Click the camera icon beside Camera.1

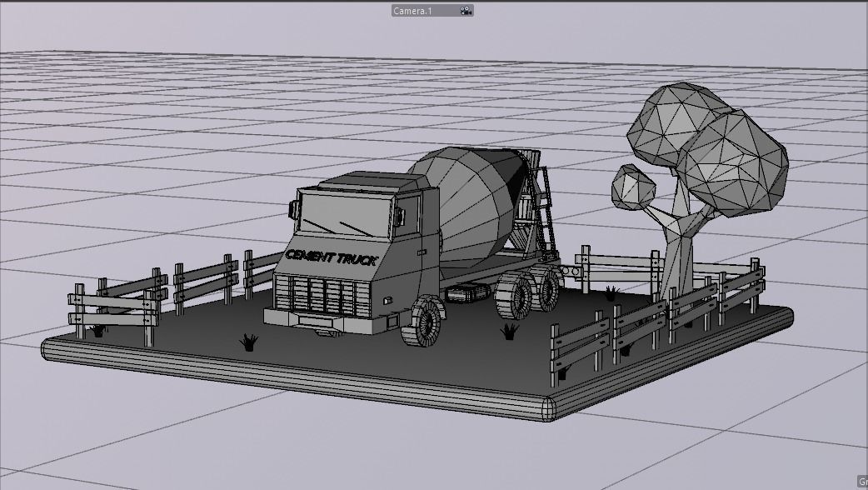click(466, 11)
